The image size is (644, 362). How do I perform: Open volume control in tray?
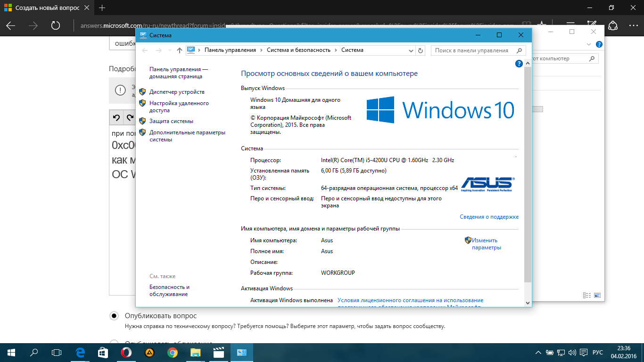[x=572, y=352]
